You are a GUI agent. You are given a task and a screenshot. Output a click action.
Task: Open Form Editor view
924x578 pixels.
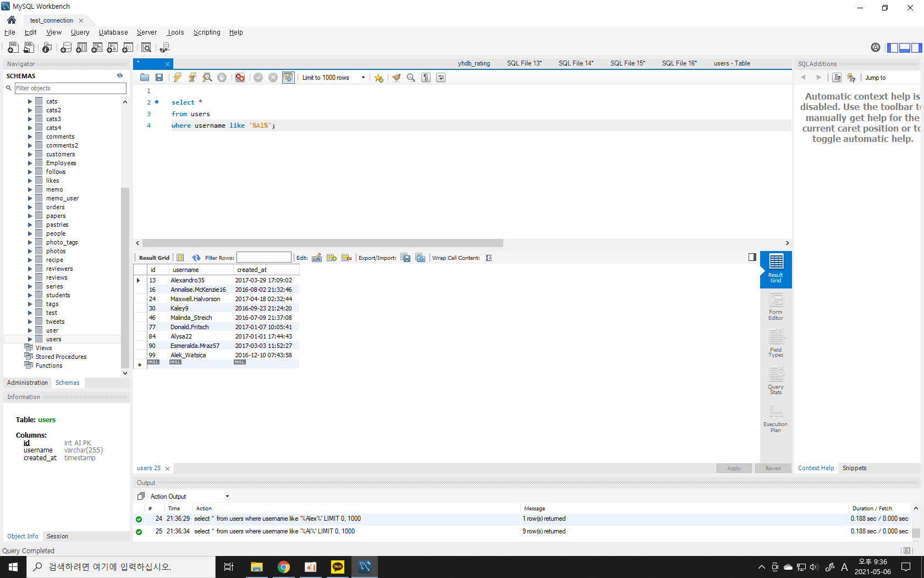pyautogui.click(x=776, y=307)
